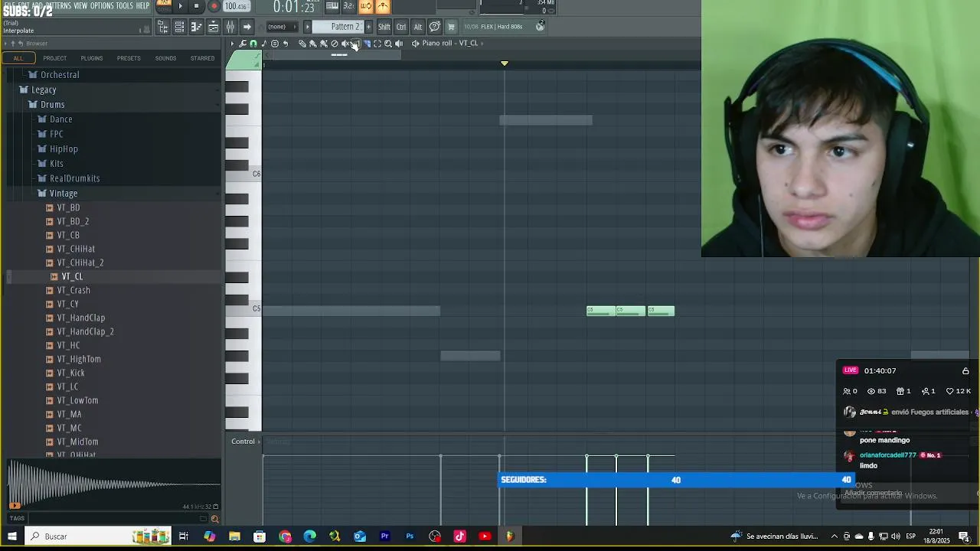Open the Channel rack icon
This screenshot has width=980, height=551.
pyautogui.click(x=179, y=27)
